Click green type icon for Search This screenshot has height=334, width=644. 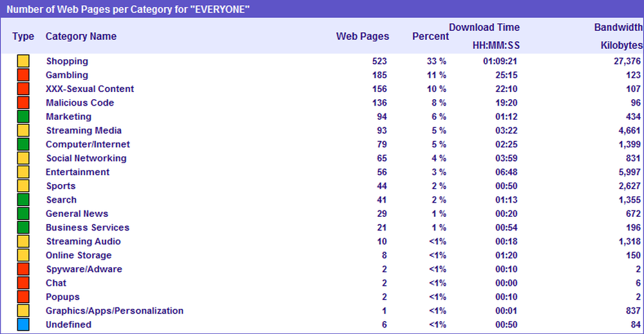23,199
